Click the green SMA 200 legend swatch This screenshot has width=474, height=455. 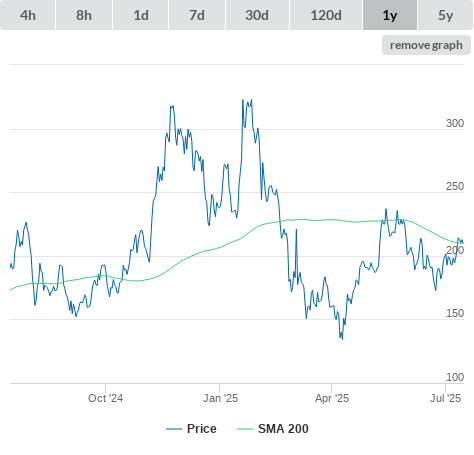245,429
